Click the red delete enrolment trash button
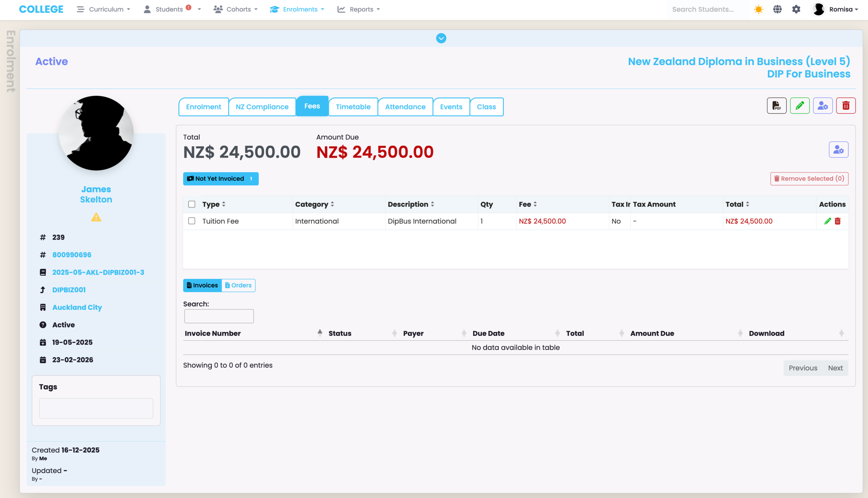 coord(845,106)
